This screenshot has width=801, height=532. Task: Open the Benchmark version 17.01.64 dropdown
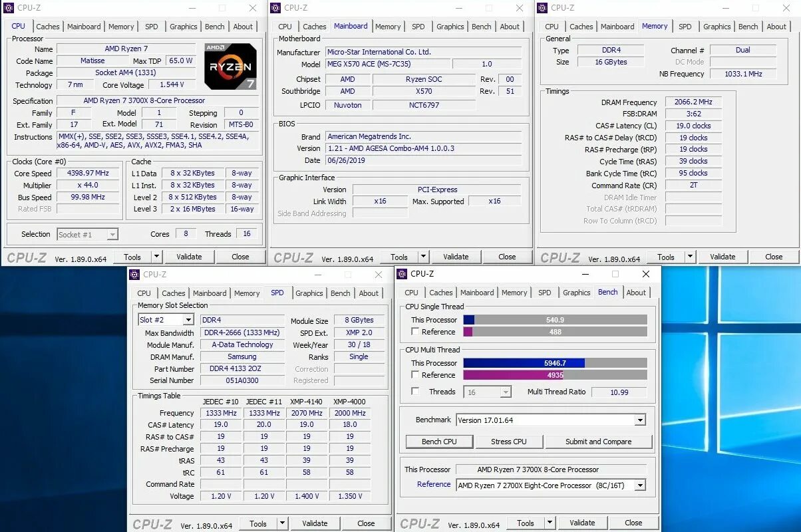click(x=640, y=420)
